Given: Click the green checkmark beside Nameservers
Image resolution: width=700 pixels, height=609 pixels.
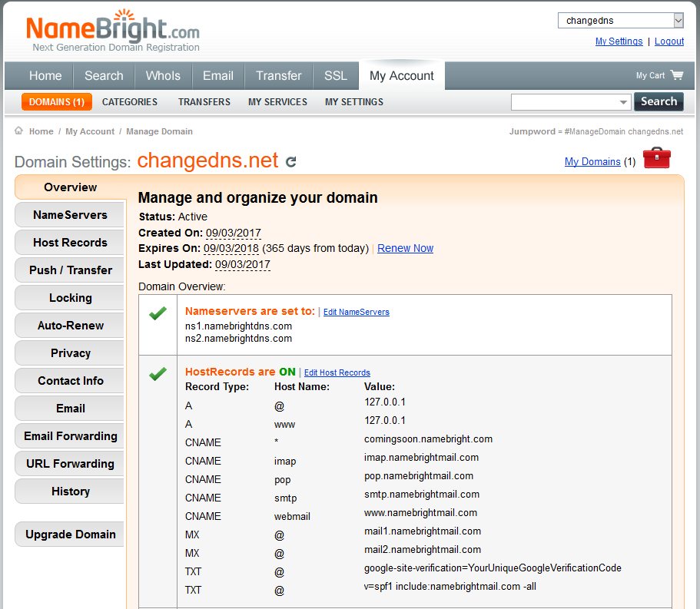Looking at the screenshot, I should 158,313.
